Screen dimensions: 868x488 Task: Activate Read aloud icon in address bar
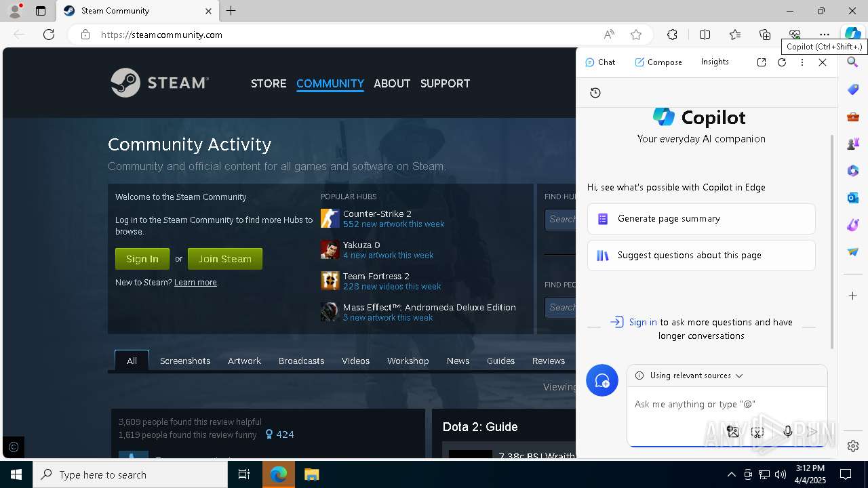point(609,35)
